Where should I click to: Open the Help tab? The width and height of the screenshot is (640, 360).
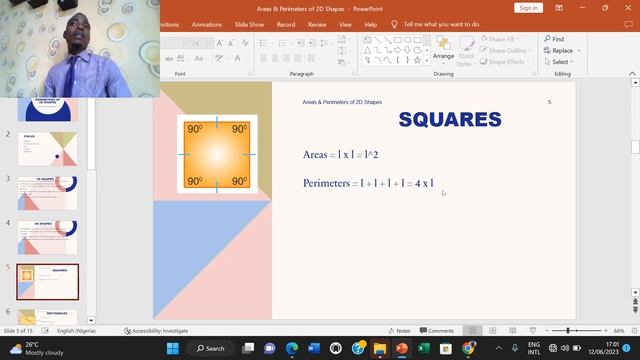point(370,24)
